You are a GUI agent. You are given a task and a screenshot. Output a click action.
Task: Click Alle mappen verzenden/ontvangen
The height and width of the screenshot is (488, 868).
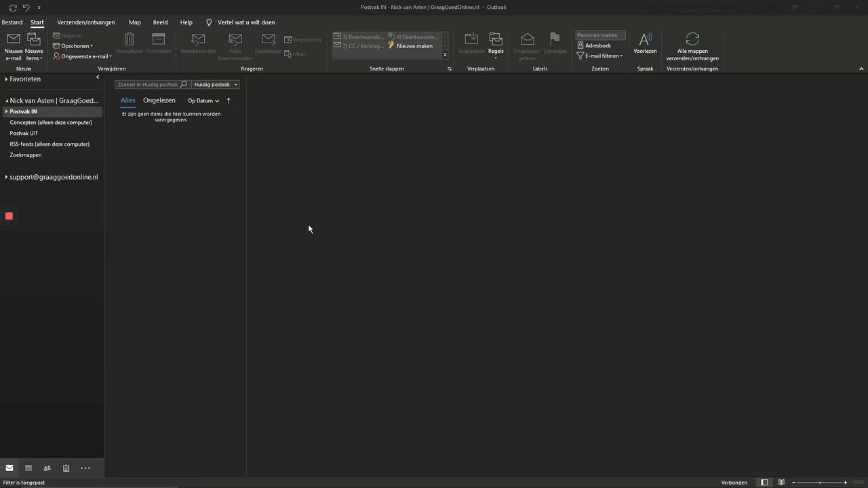692,47
